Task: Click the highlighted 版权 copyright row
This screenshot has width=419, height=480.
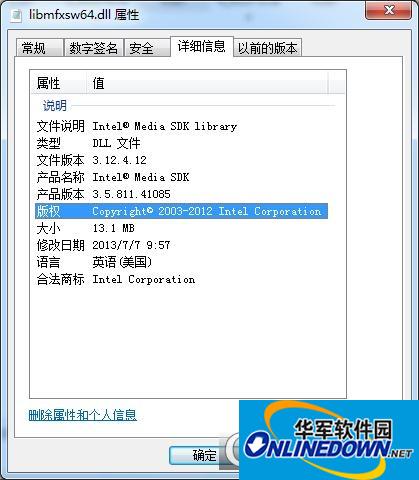Action: tap(181, 211)
